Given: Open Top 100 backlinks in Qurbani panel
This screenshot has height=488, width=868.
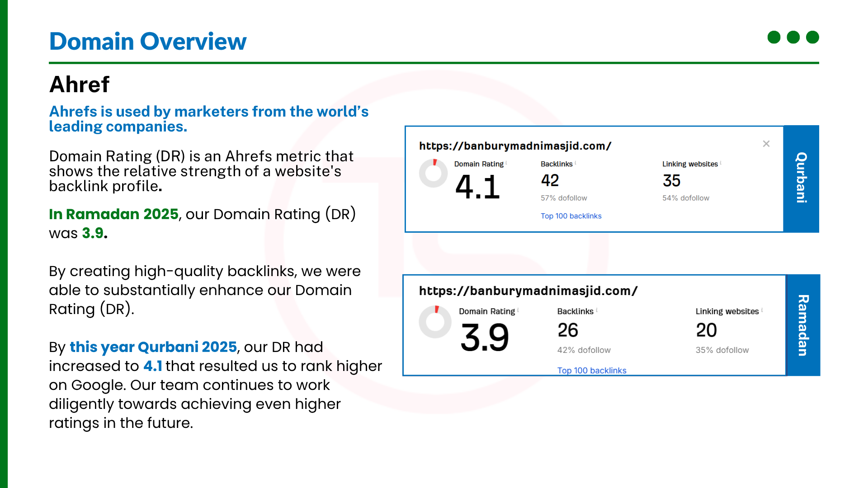Looking at the screenshot, I should pos(571,216).
